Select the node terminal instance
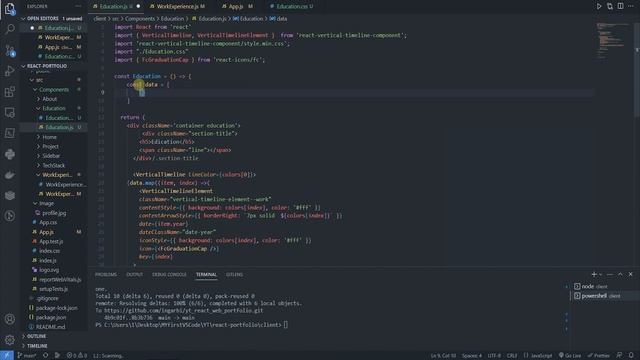Image resolution: width=640 pixels, height=360 pixels. 604,286
